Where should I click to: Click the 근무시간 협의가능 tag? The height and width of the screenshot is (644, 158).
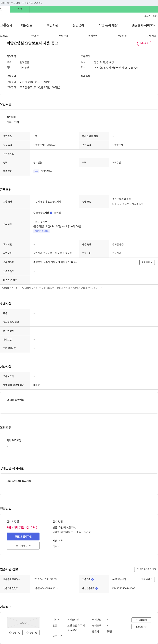(x=41, y=231)
